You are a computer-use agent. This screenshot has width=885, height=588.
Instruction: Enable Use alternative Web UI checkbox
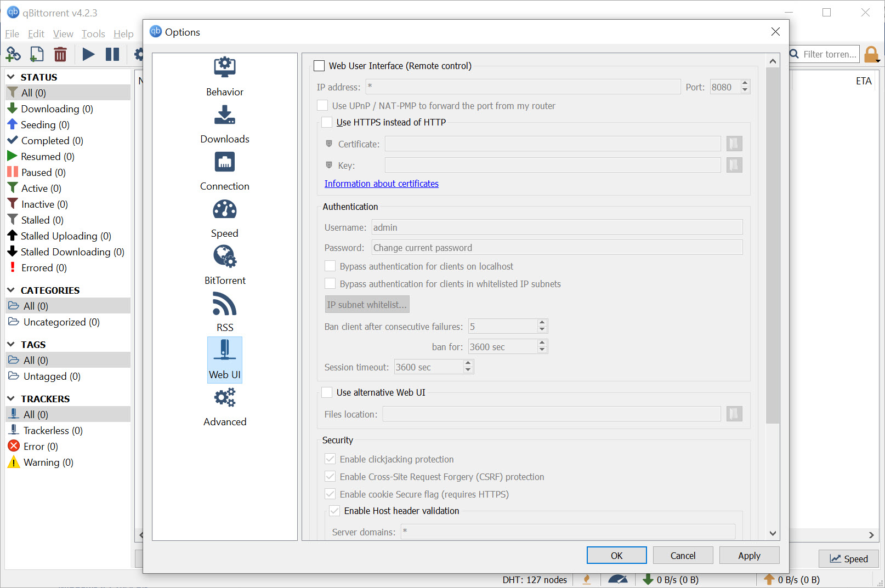pyautogui.click(x=327, y=392)
